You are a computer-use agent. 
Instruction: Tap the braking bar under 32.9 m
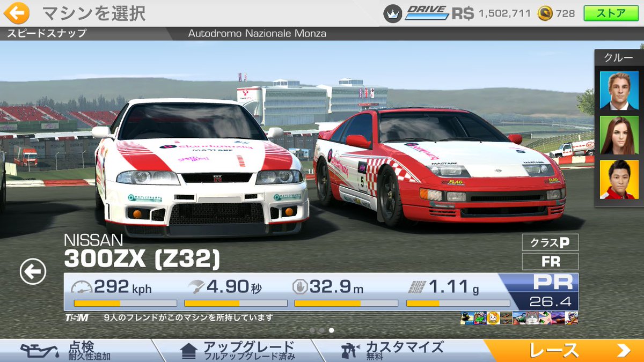(x=346, y=304)
